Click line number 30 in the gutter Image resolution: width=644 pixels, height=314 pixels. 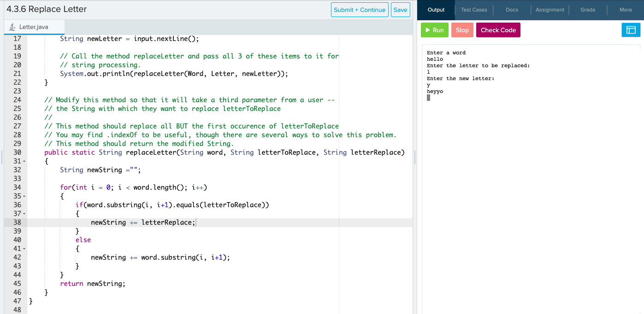pos(17,152)
